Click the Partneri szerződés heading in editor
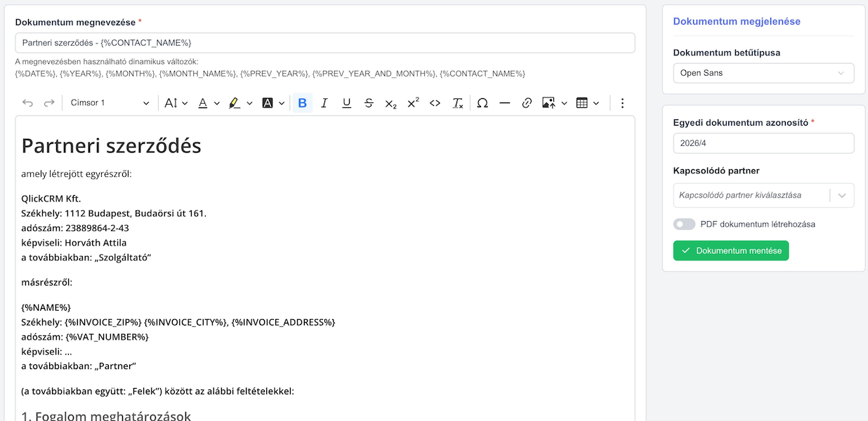The image size is (868, 421). click(x=112, y=146)
